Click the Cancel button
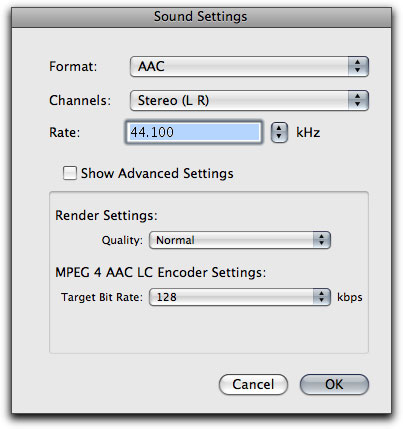 (253, 384)
